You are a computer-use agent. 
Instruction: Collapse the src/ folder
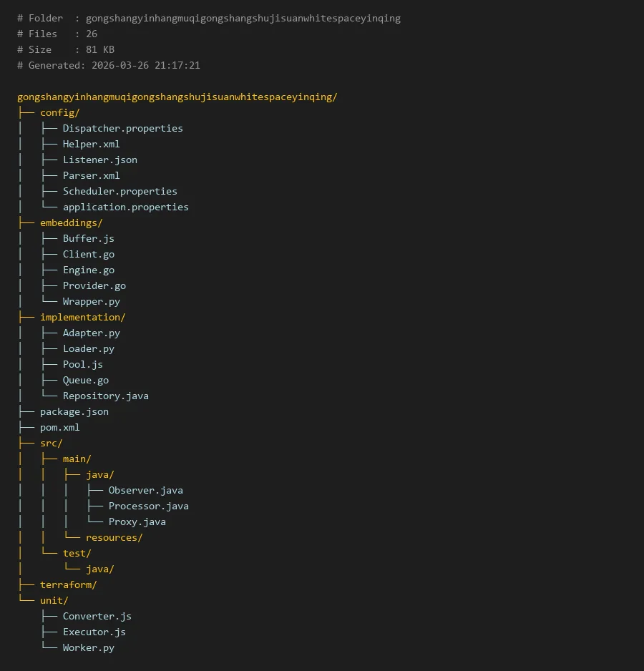pos(51,443)
